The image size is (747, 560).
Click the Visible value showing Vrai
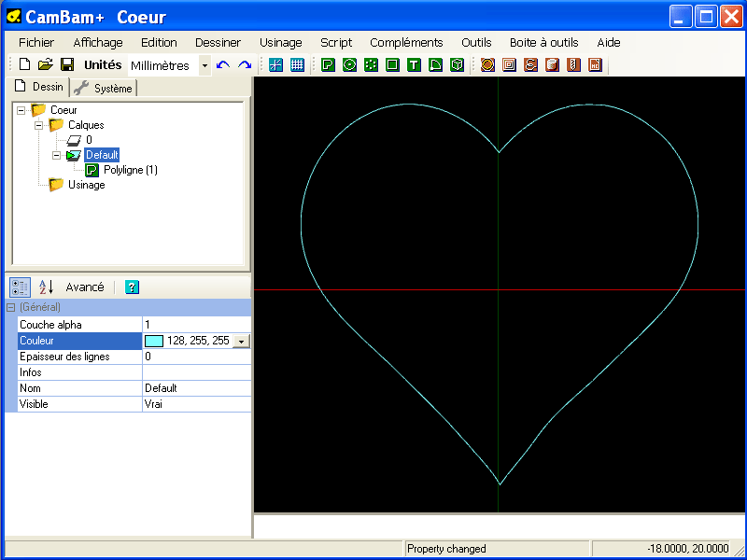pyautogui.click(x=197, y=404)
